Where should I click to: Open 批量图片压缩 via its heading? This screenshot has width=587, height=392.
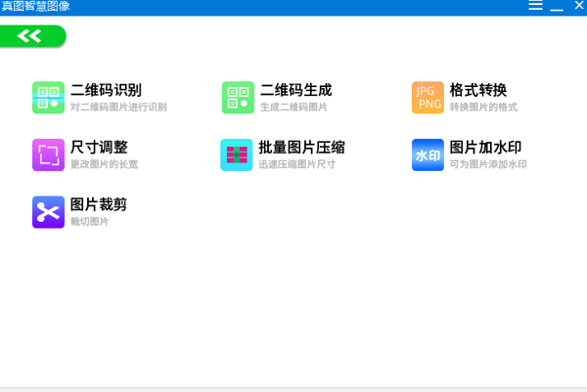tap(302, 147)
